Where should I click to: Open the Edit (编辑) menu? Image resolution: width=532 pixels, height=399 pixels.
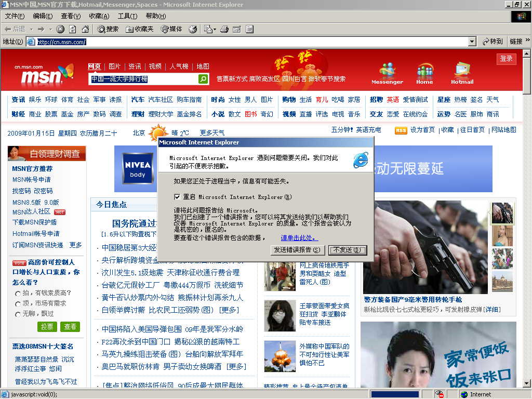tap(43, 16)
